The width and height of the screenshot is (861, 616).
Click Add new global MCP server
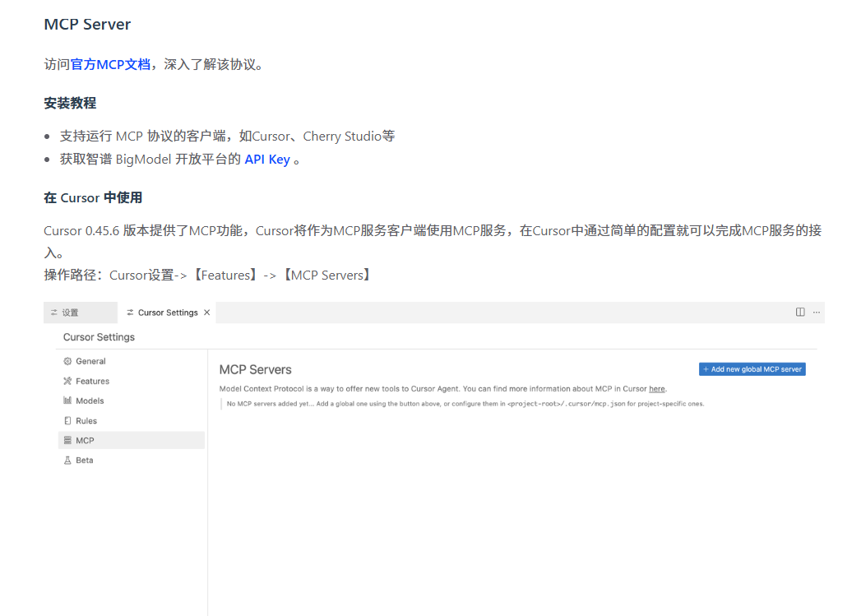pyautogui.click(x=752, y=368)
